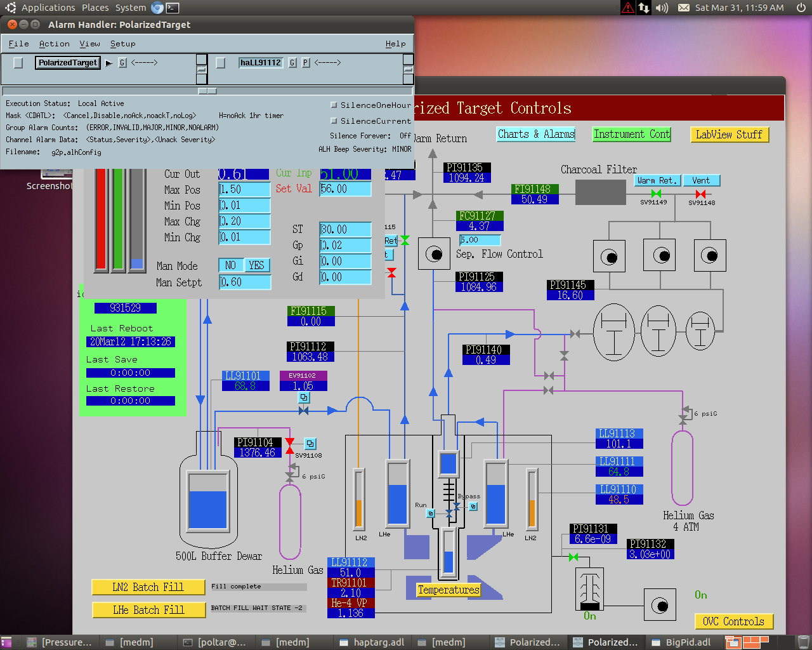
Task: Click the G button next to haLL91112
Action: point(292,63)
